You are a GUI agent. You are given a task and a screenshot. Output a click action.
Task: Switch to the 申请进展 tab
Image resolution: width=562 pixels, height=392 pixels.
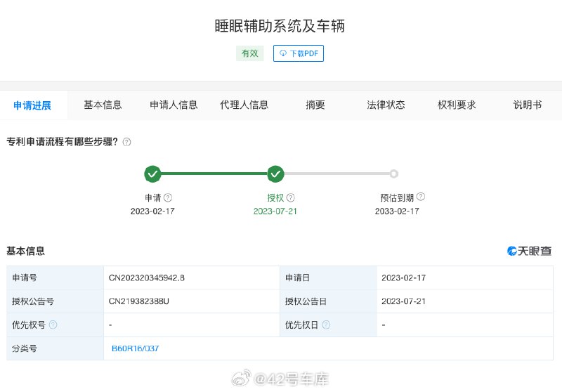32,105
